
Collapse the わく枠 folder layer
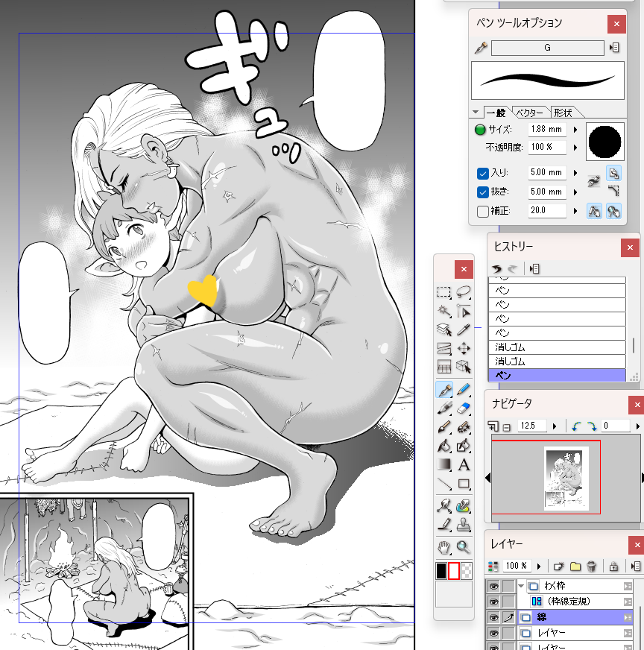click(x=521, y=586)
